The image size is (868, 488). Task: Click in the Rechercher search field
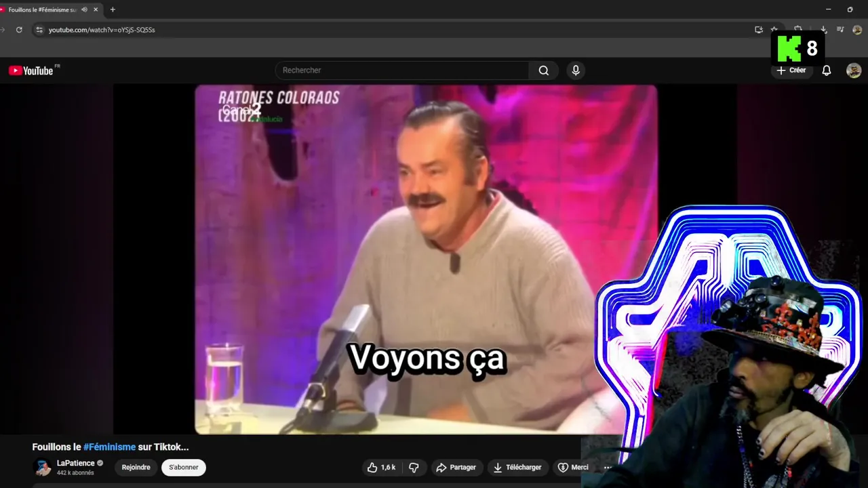(x=402, y=70)
